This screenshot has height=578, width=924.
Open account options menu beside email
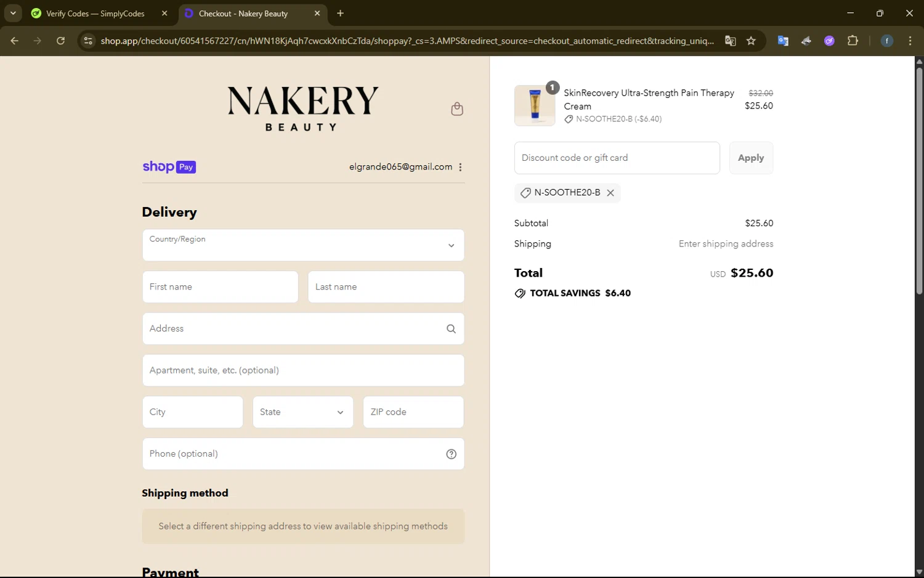pyautogui.click(x=460, y=167)
